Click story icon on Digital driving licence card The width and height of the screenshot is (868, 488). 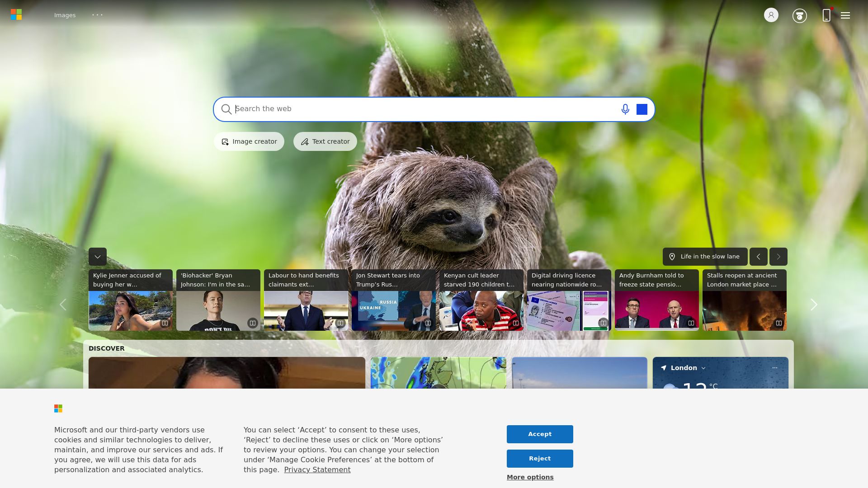point(604,323)
